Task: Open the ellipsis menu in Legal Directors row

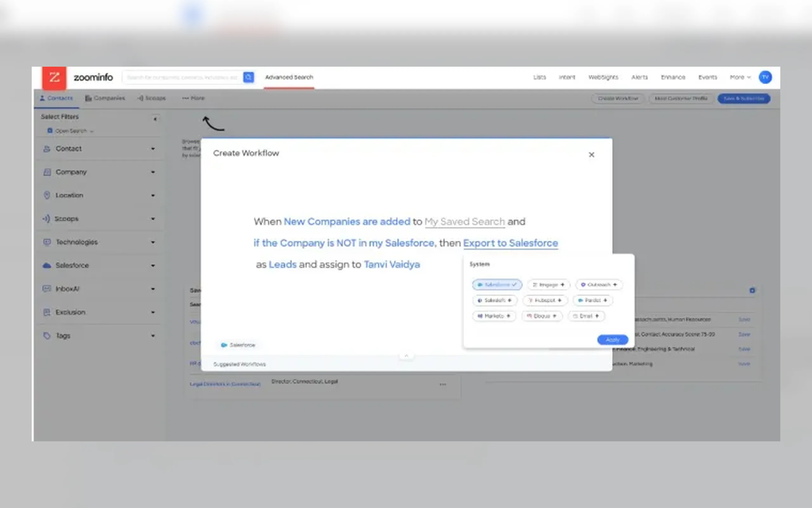Action: [x=443, y=384]
